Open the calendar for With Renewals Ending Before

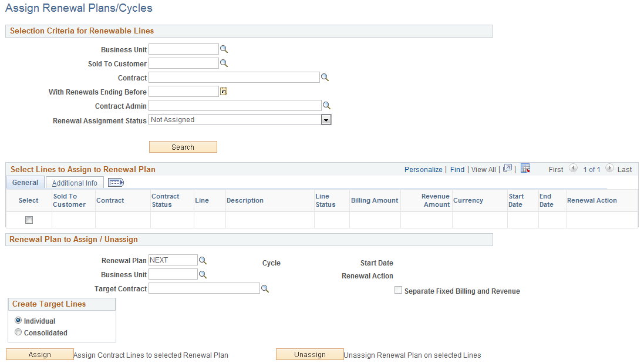(x=222, y=92)
